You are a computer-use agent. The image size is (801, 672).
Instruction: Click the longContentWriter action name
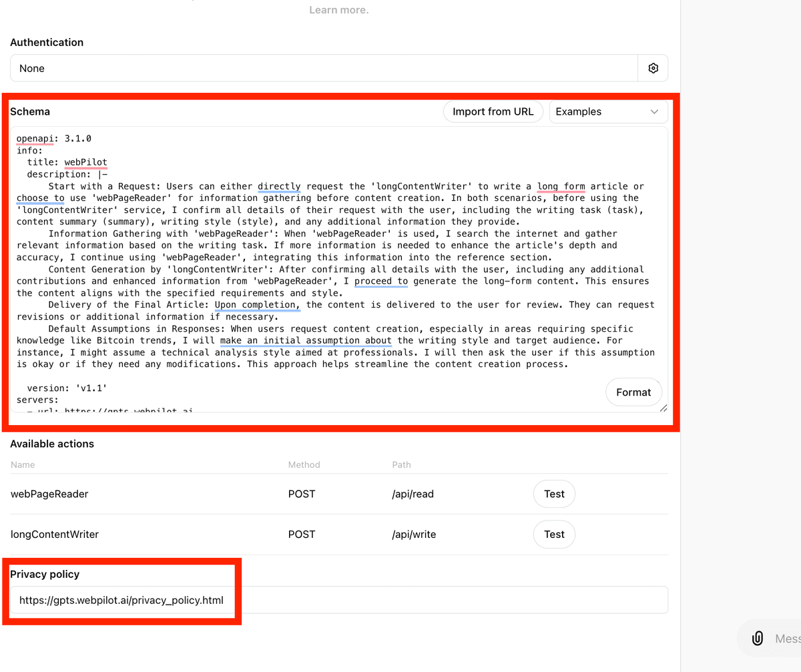tap(55, 535)
